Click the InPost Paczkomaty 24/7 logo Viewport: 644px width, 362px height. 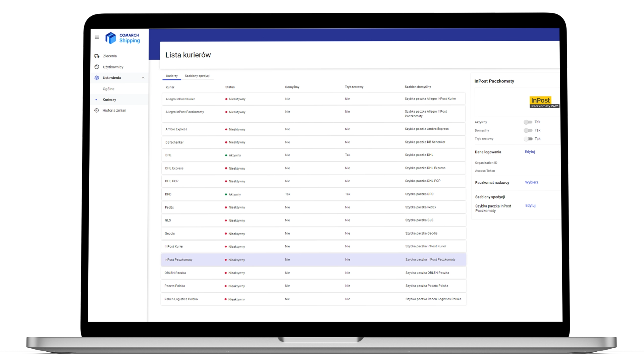click(544, 102)
